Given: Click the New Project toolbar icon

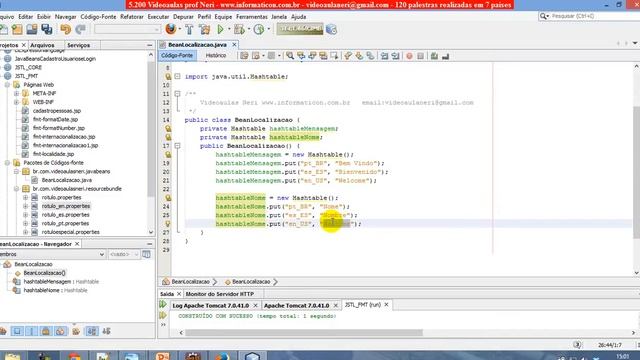Looking at the screenshot, I should [x=17, y=29].
